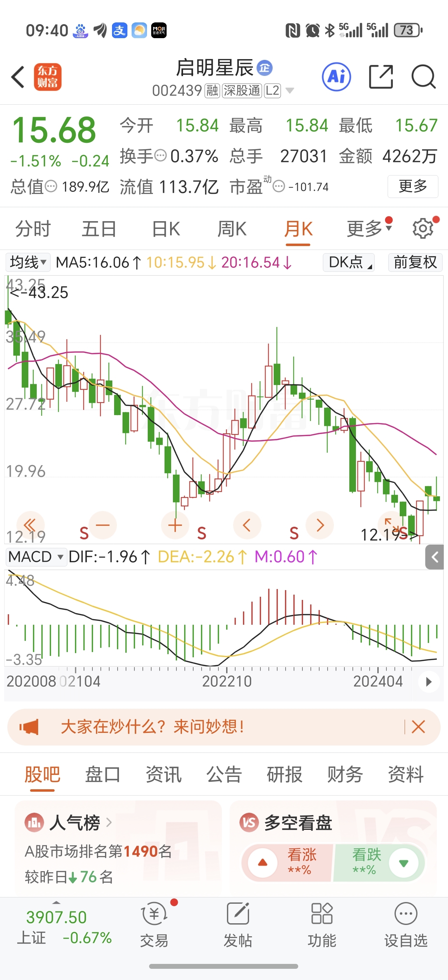Screen dimensions: 448x980
Task: Expand stock code dropdown triangle
Action: (290, 91)
